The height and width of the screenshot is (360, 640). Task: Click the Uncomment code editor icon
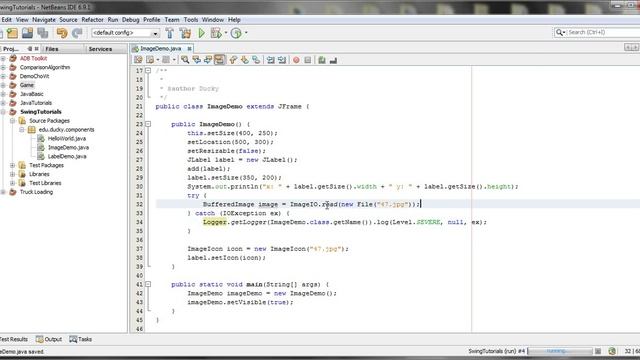(333, 60)
